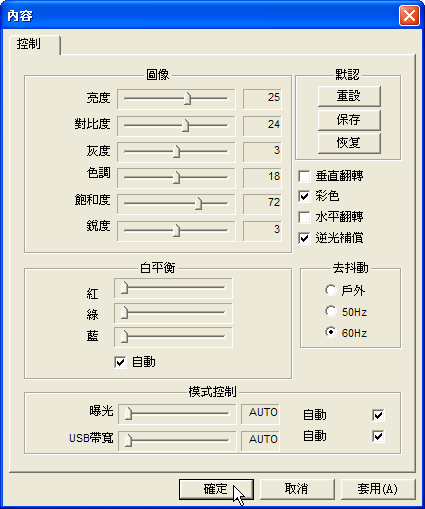Click the USB帶寬 AUTO value field

coord(261,441)
